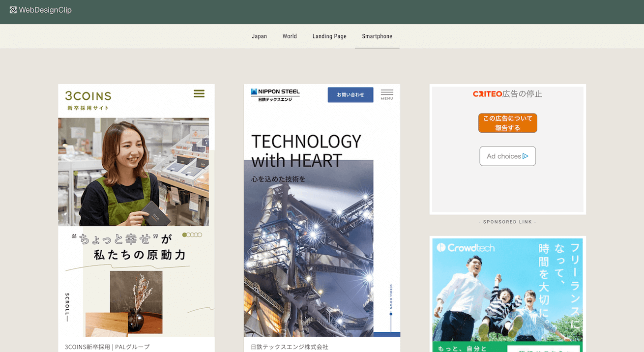Click the Nippon Steel MENU icon
Viewport: 644px width, 352px height.
point(387,94)
